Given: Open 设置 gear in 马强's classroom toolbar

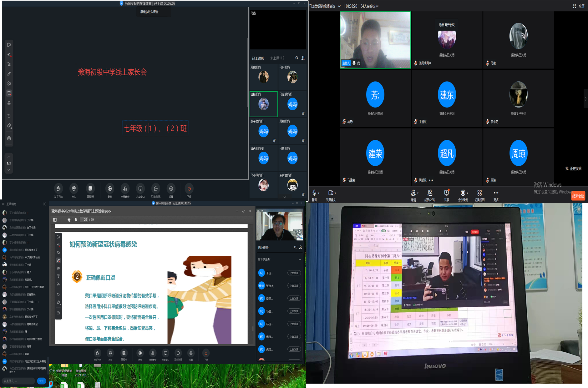Looking at the screenshot, I should 171,190.
